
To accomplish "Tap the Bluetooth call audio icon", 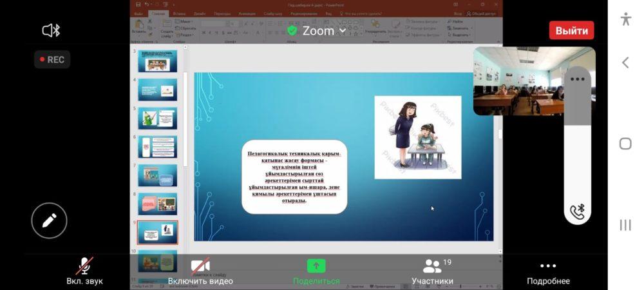I will [578, 211].
